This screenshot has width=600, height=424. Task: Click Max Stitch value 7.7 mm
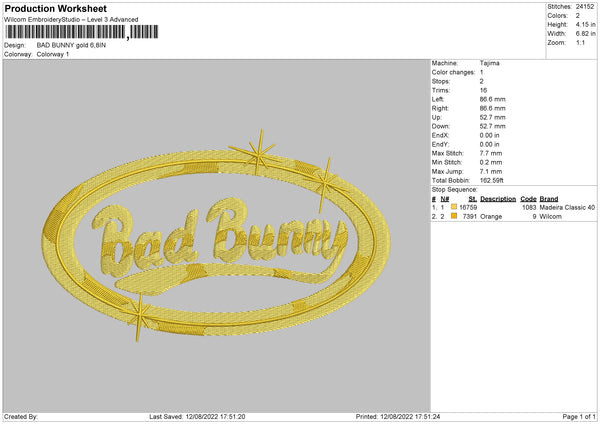click(491, 153)
